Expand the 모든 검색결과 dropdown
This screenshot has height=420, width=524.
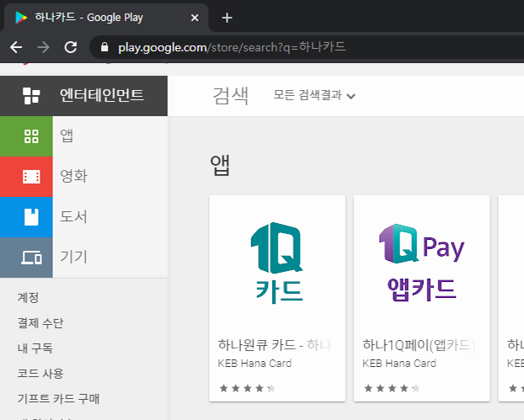[314, 95]
